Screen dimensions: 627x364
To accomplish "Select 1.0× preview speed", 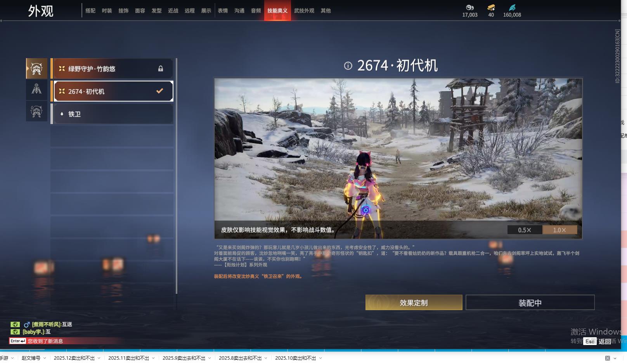I will pyautogui.click(x=559, y=230).
